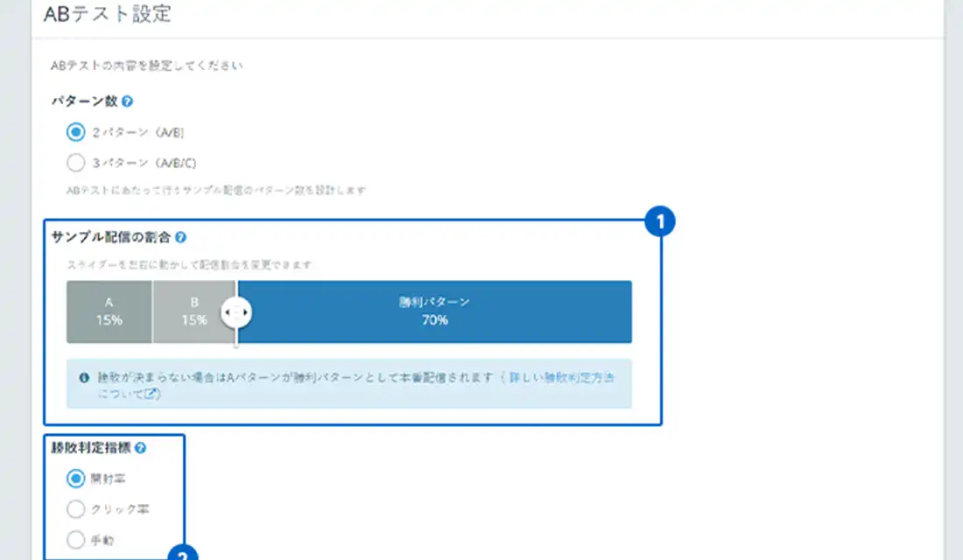This screenshot has height=560, width=963.
Task: Click the distribution ratio slider handle
Action: [236, 311]
